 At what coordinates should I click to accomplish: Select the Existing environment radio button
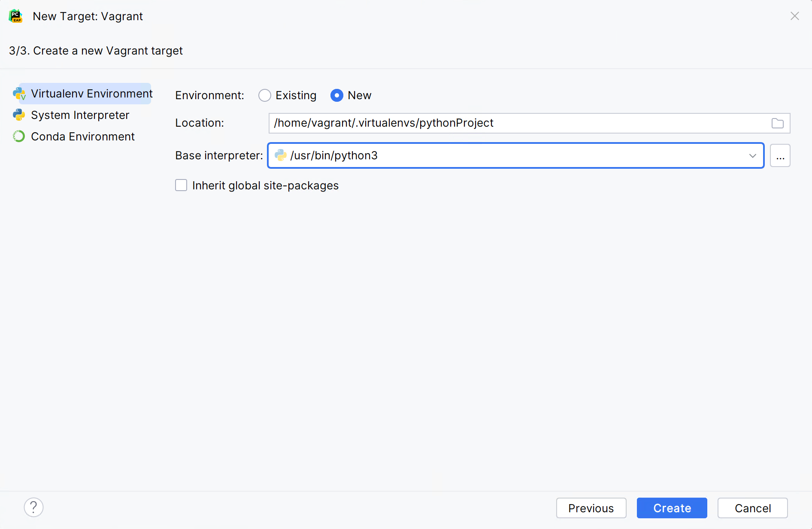[x=264, y=95]
